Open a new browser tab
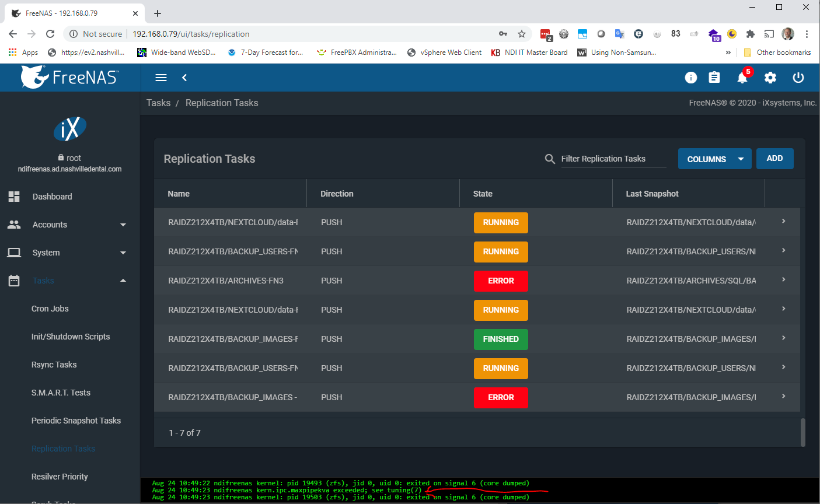 click(x=158, y=13)
